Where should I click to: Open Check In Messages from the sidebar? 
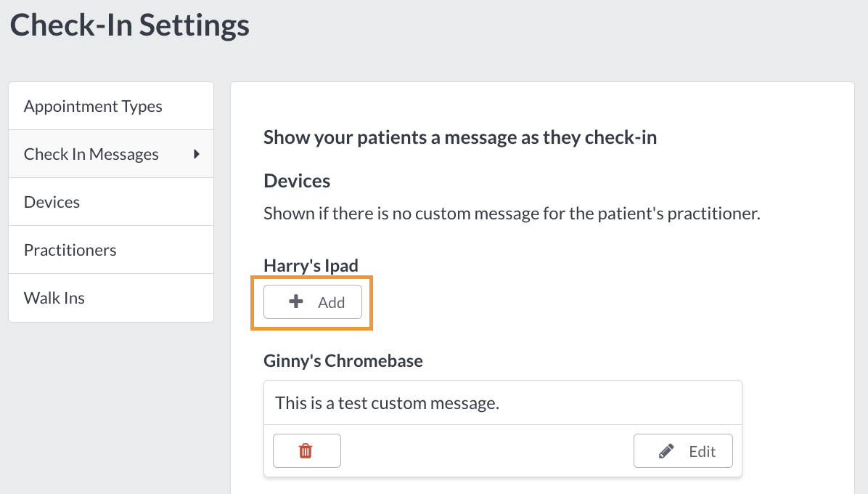click(91, 153)
